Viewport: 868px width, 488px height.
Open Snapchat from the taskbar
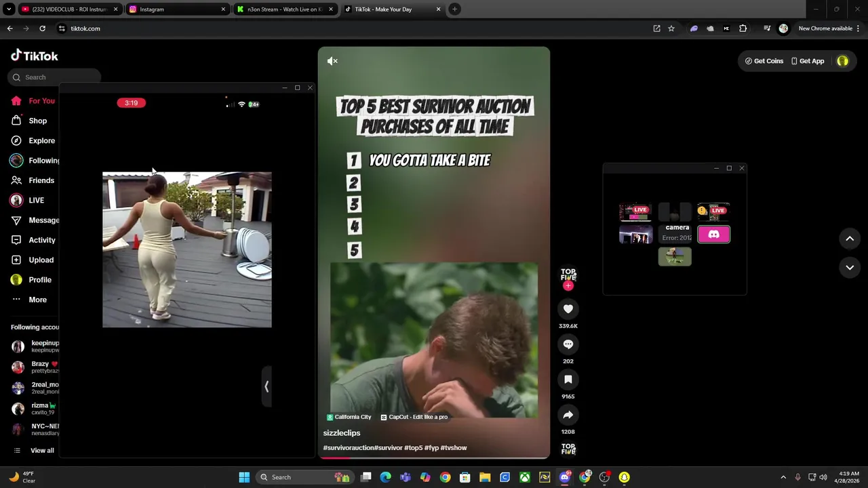click(x=624, y=477)
